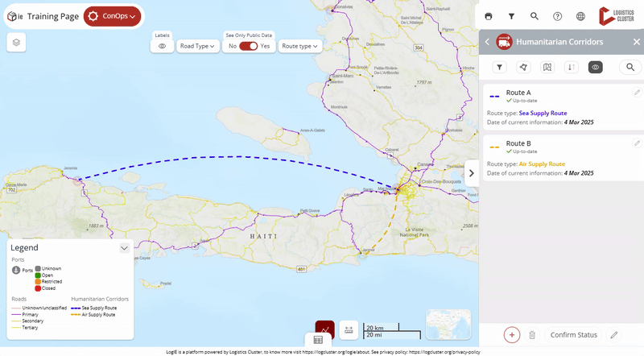Click the print icon in top bar
644x356 pixels.
pos(489,16)
